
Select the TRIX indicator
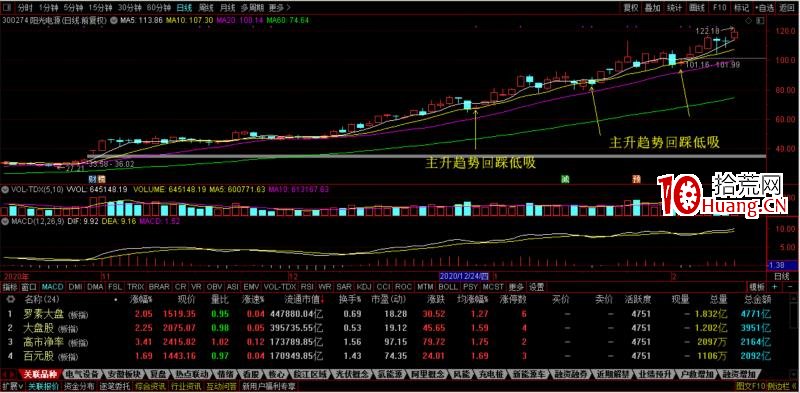tap(135, 287)
